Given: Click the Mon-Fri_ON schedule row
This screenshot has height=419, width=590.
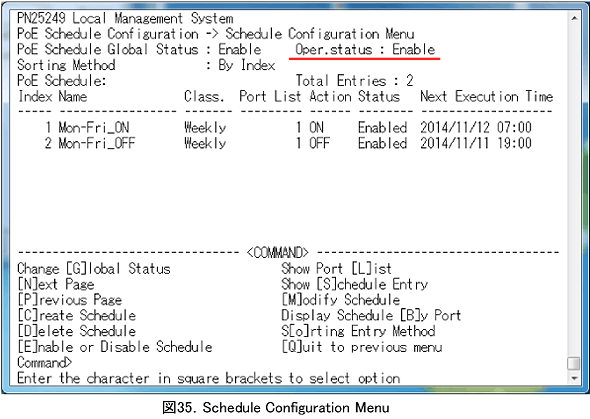Looking at the screenshot, I should pos(275,128).
